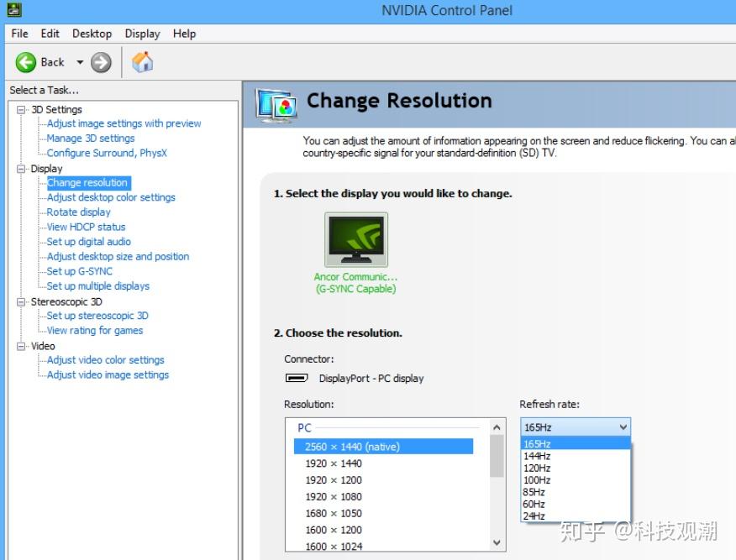
Task: Click the NVIDIA app icon in title bar
Action: pyautogui.click(x=14, y=9)
